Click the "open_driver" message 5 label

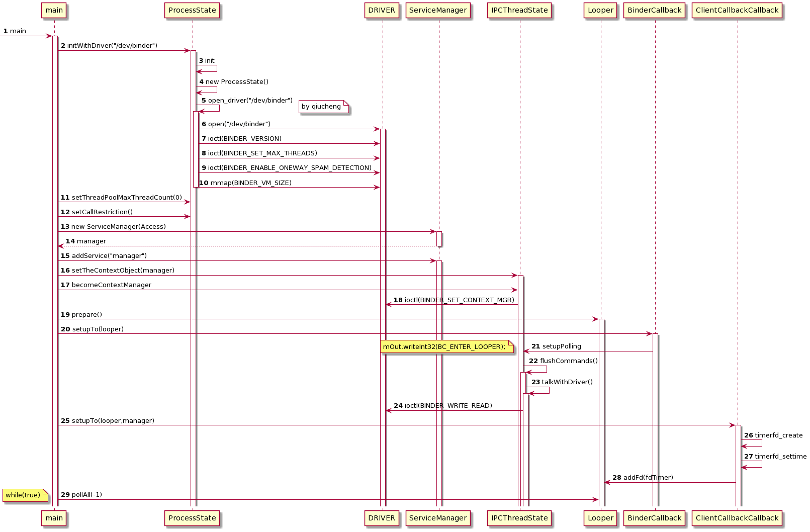250,101
